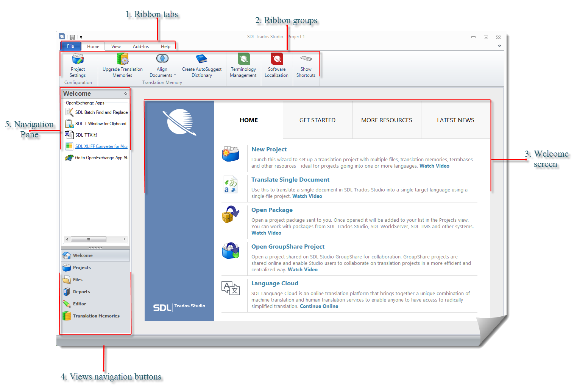The image size is (577, 392).
Task: Open the Add-Ins ribbon tab
Action: click(x=141, y=47)
